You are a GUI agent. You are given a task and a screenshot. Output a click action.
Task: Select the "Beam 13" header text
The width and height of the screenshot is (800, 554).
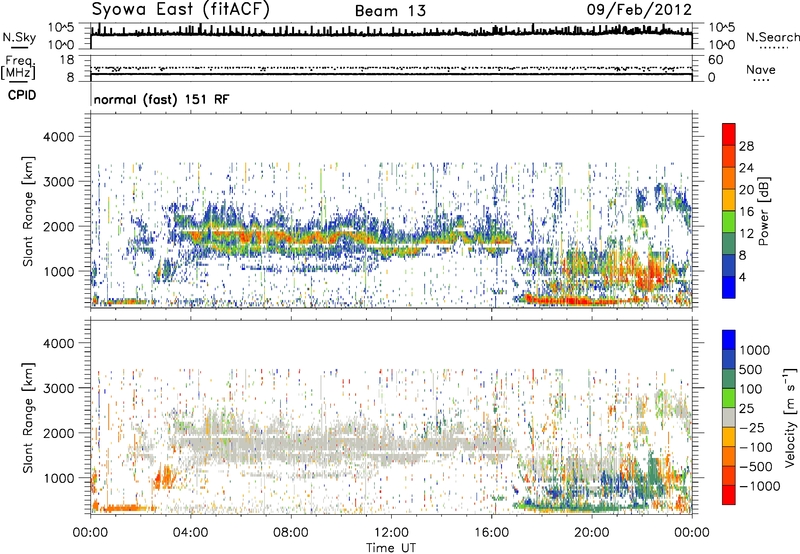coord(390,11)
